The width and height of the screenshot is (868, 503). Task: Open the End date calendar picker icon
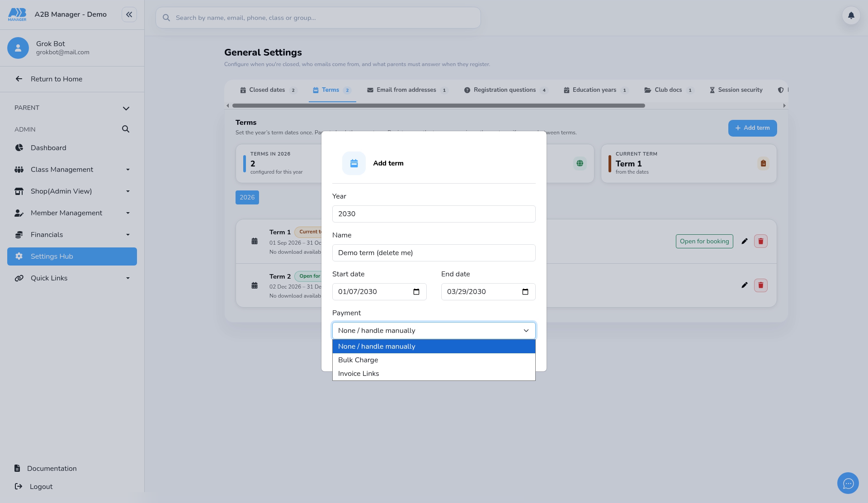[x=525, y=292]
